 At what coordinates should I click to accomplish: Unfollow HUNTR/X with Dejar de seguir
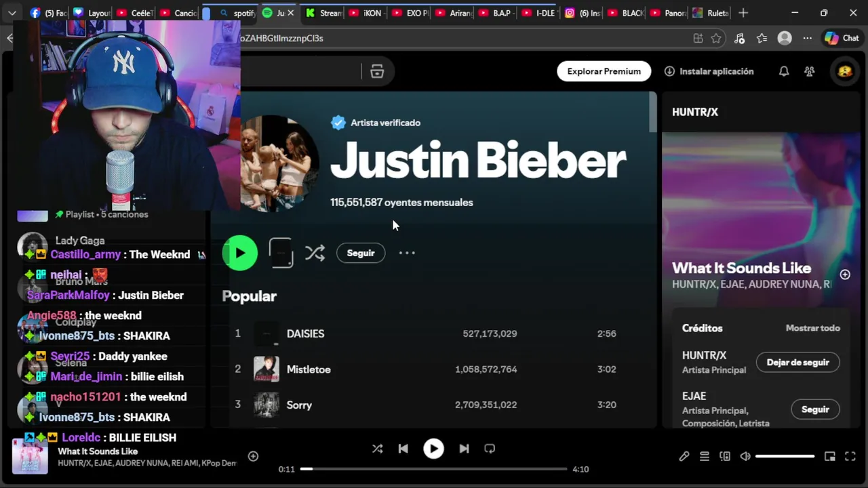pyautogui.click(x=797, y=363)
